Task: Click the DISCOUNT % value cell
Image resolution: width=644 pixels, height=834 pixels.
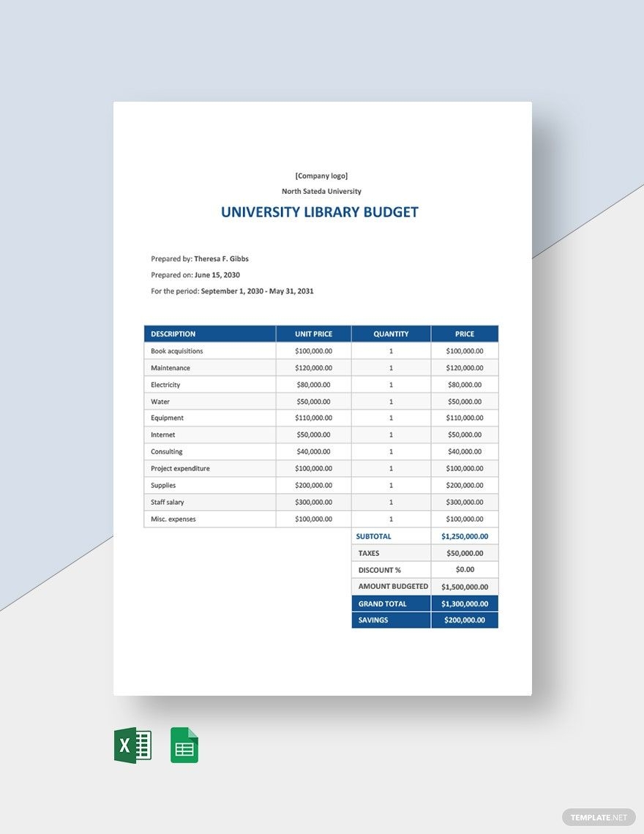Action: coord(465,570)
